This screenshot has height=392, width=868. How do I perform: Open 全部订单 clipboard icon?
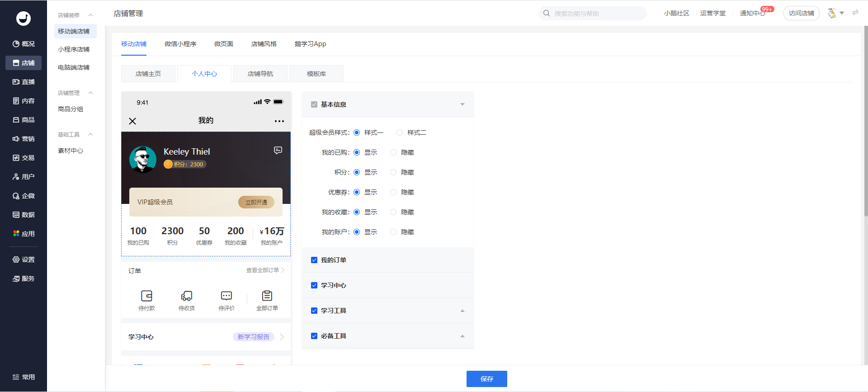coord(267,296)
